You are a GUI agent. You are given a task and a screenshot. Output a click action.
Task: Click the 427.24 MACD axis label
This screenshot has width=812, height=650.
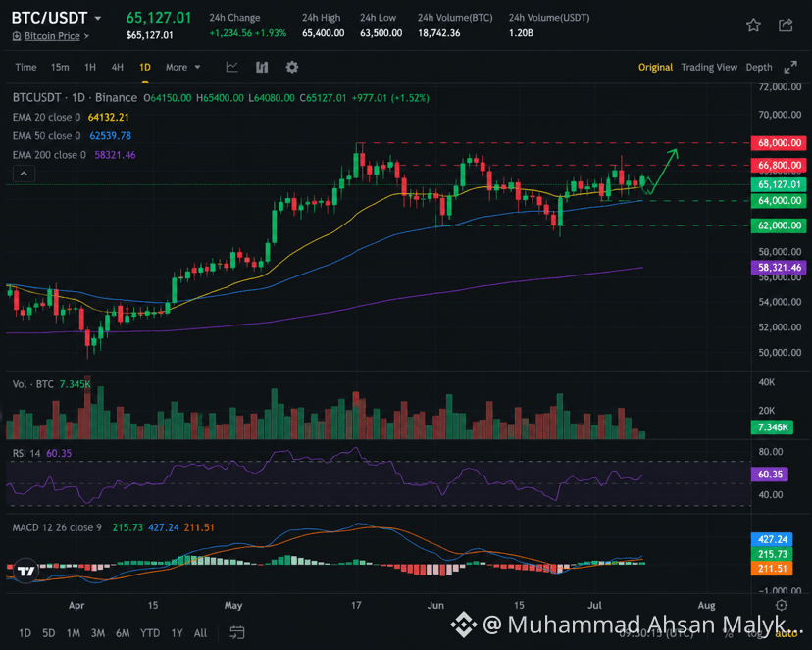(x=772, y=539)
